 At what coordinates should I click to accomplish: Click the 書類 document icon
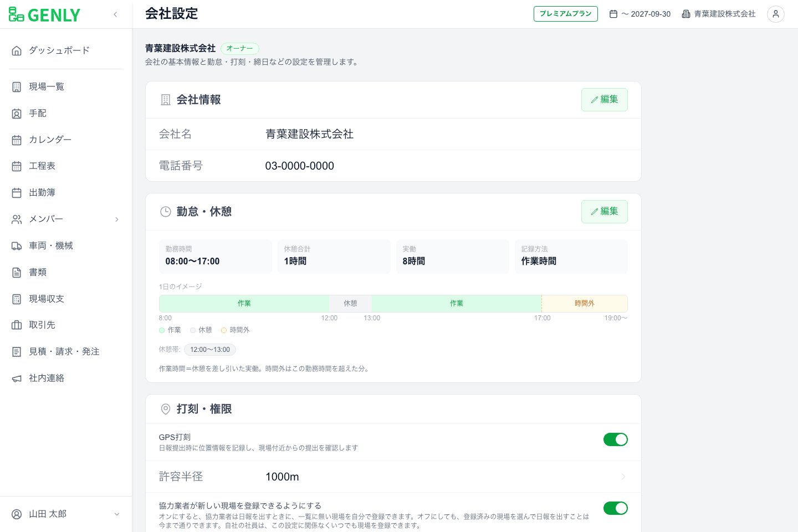pyautogui.click(x=17, y=273)
